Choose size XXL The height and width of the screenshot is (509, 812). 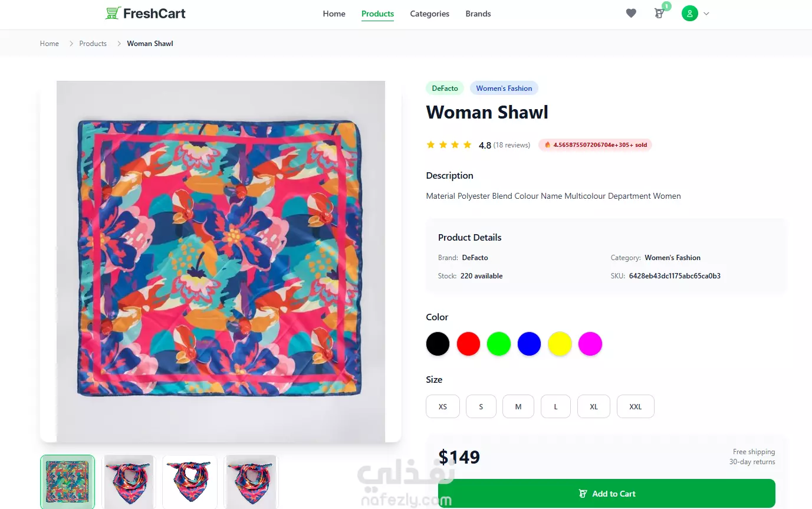coord(636,406)
